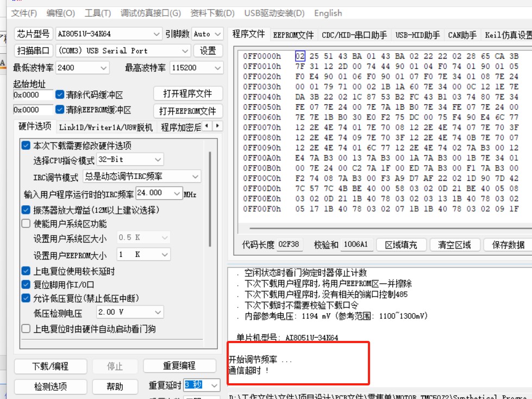
Task: Toggle 振荡器放大增益 checkbox
Action: click(26, 210)
